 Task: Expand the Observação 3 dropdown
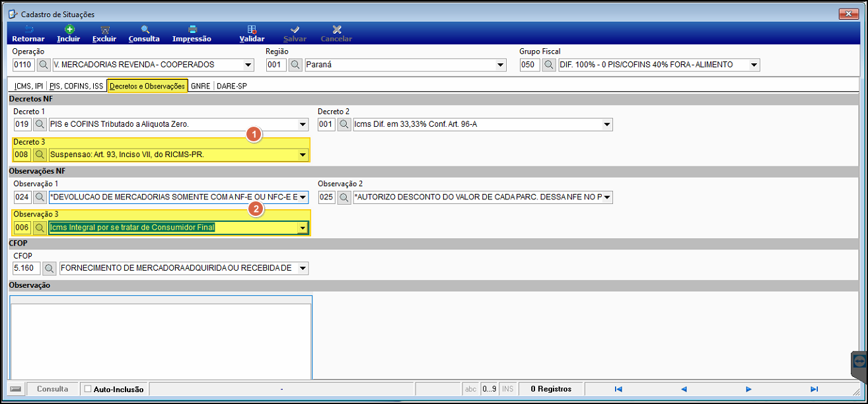303,228
